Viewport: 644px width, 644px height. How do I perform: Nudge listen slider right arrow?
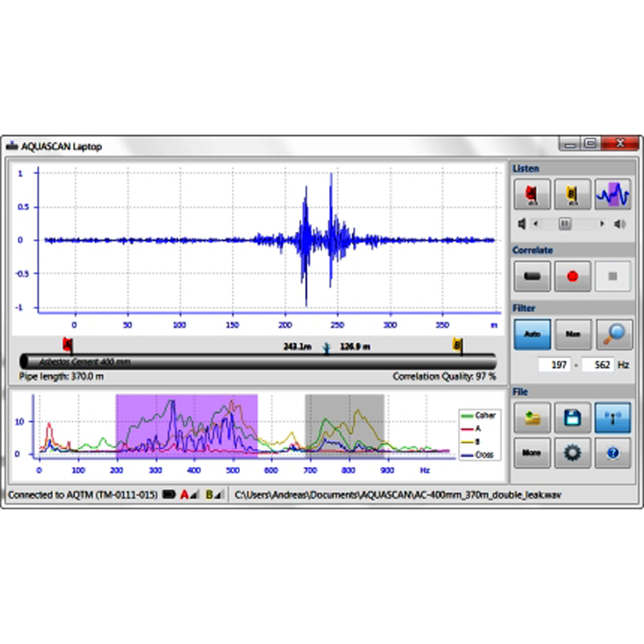(602, 224)
